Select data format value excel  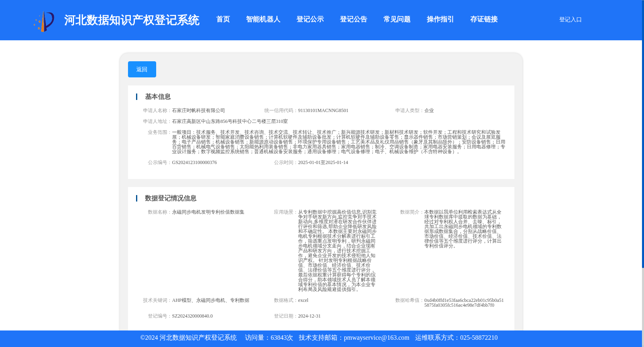(303, 300)
